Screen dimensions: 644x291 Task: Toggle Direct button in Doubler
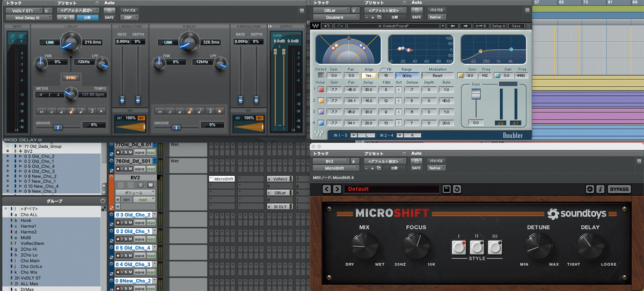[x=321, y=76]
